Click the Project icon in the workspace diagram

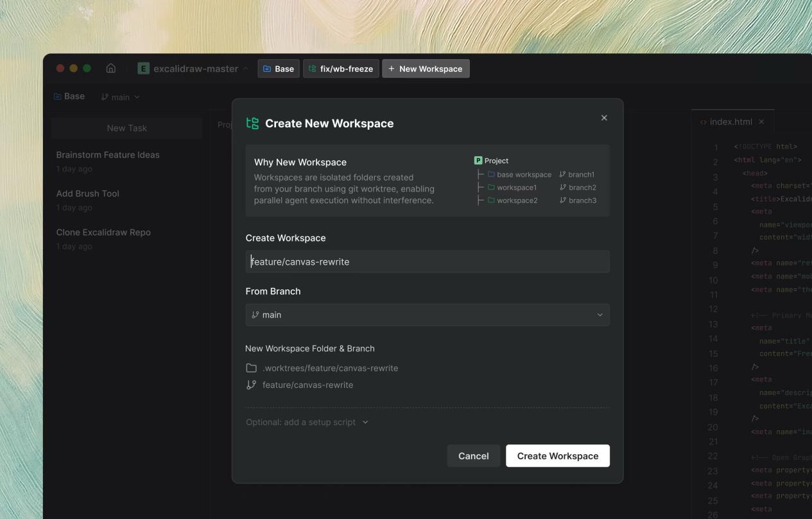478,161
